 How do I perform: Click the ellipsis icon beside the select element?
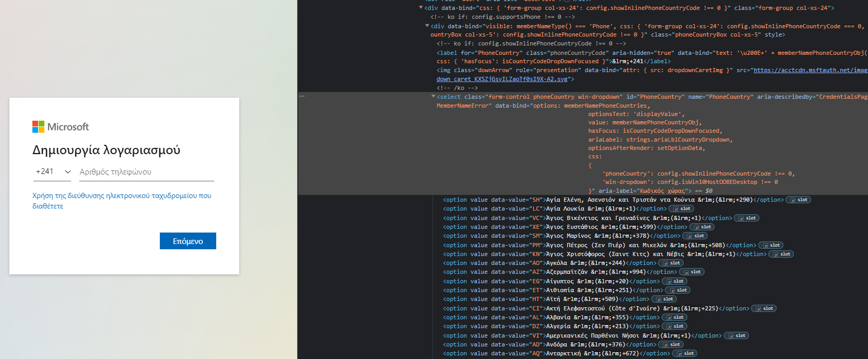302,96
